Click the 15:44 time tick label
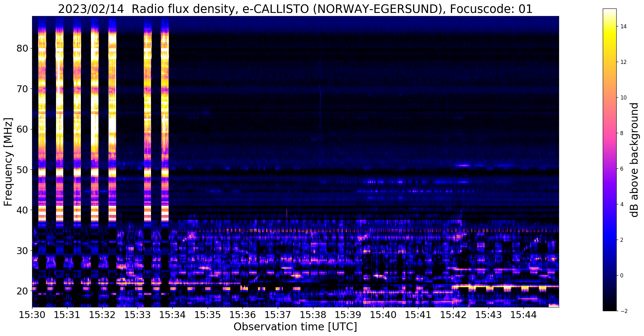 [x=524, y=315]
